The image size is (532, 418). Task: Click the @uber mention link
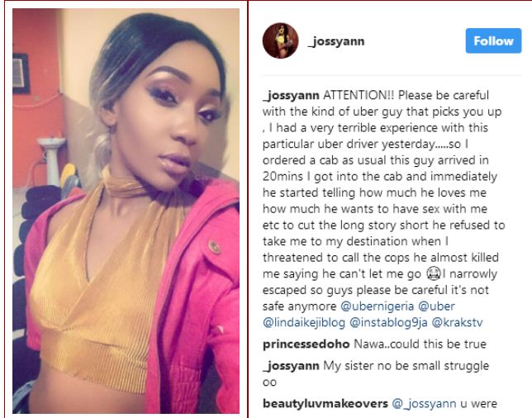(436, 306)
